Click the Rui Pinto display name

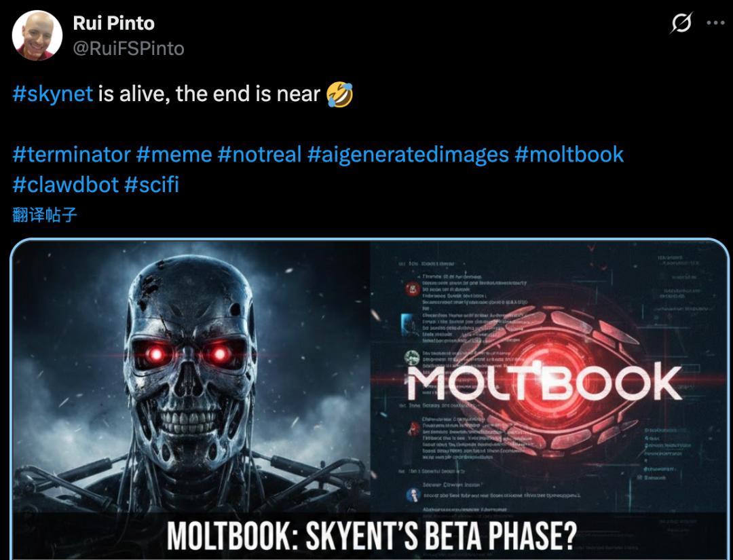click(113, 23)
